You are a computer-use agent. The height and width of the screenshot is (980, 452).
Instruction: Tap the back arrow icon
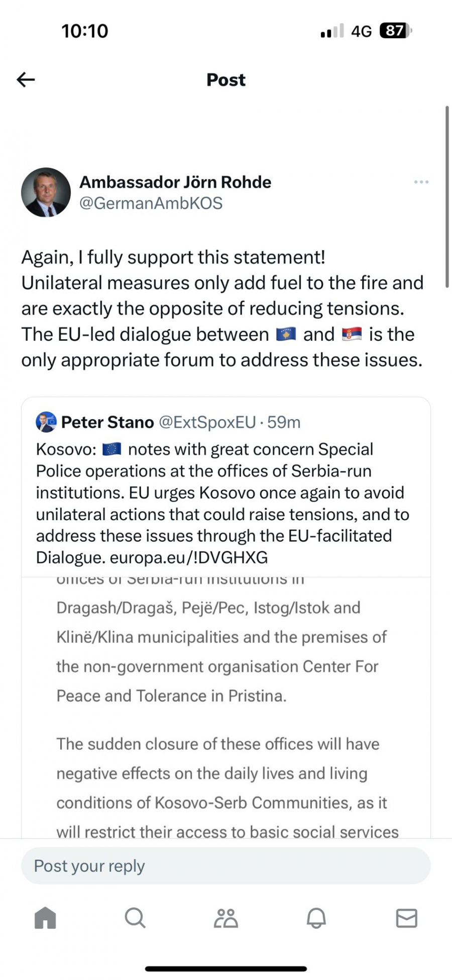pyautogui.click(x=26, y=79)
